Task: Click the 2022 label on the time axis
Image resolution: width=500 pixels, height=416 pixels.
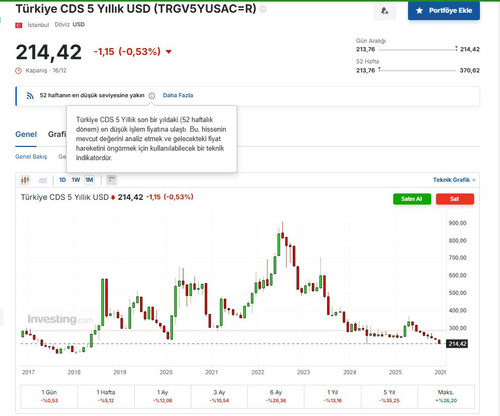Action: click(258, 372)
